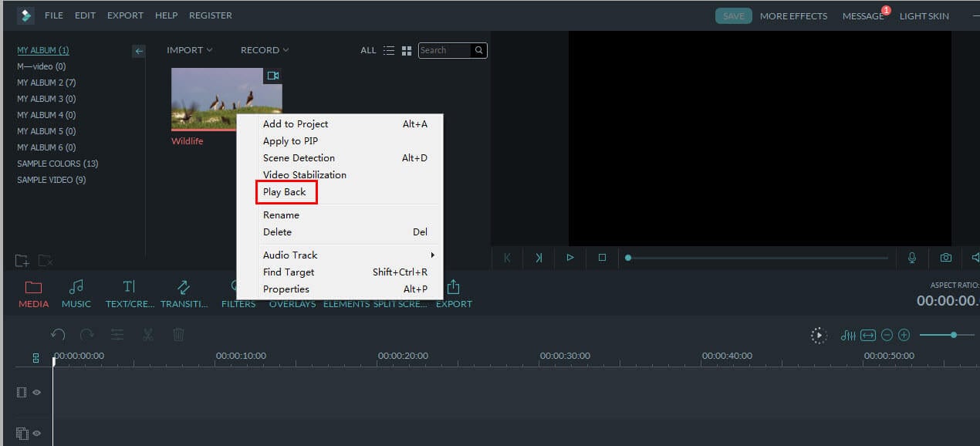
Task: Open the TRANSITI... tab
Action: (x=184, y=294)
